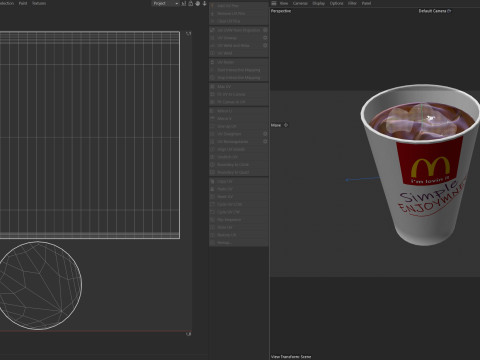Open the Paint menu in UV editor
The image size is (480, 360).
[23, 3]
